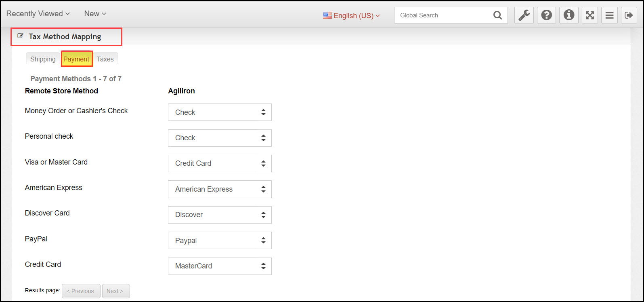
Task: Switch to the Shipping tab
Action: click(x=42, y=59)
